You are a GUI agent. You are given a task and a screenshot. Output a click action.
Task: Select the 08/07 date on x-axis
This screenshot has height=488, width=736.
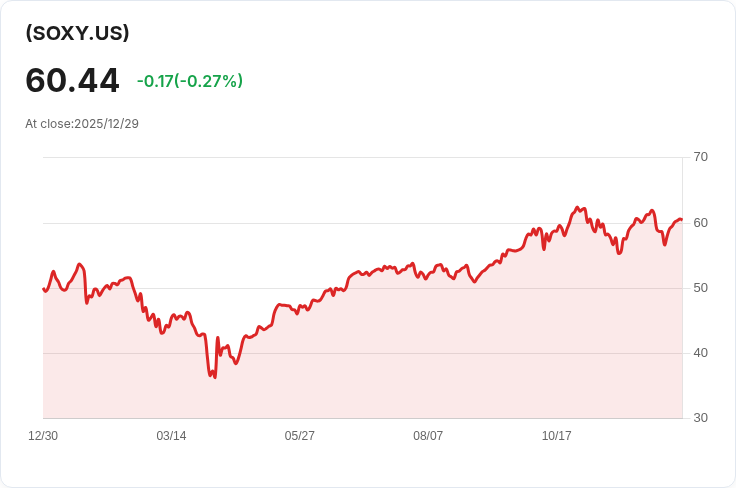(428, 436)
